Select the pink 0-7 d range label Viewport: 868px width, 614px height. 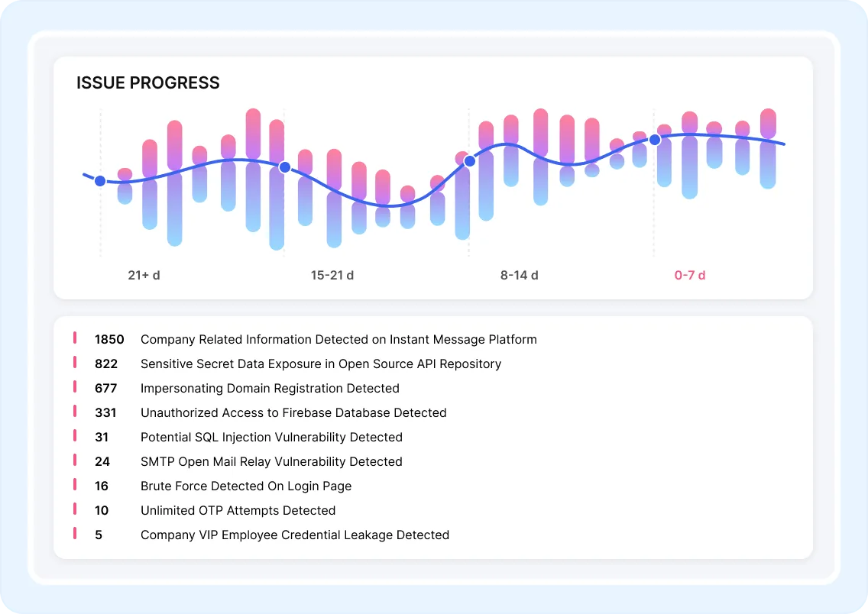[x=689, y=275]
